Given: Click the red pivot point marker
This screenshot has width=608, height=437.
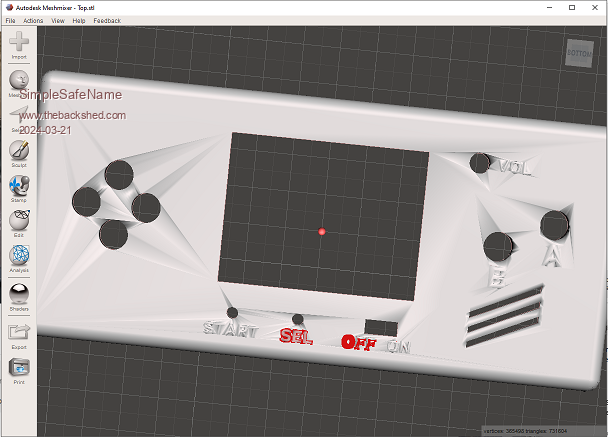Looking at the screenshot, I should 322,232.
